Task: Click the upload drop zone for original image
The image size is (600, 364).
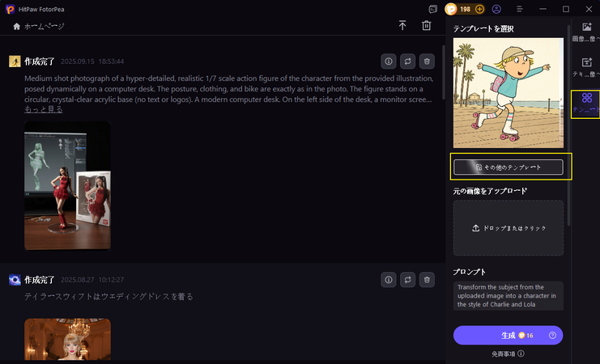Action: click(x=509, y=228)
